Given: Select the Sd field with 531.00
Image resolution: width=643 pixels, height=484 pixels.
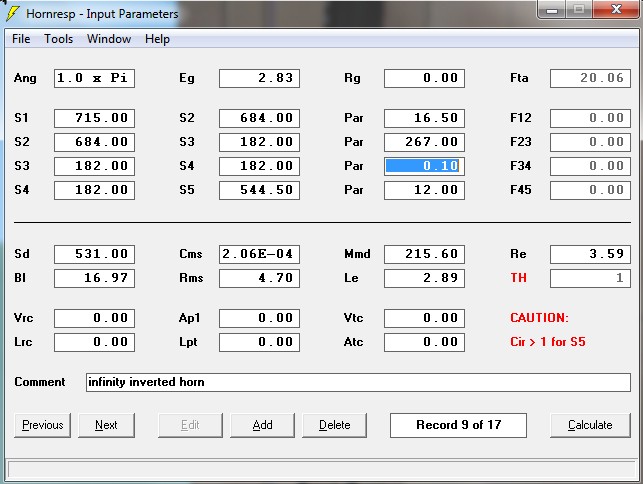Looking at the screenshot, I should pyautogui.click(x=94, y=254).
